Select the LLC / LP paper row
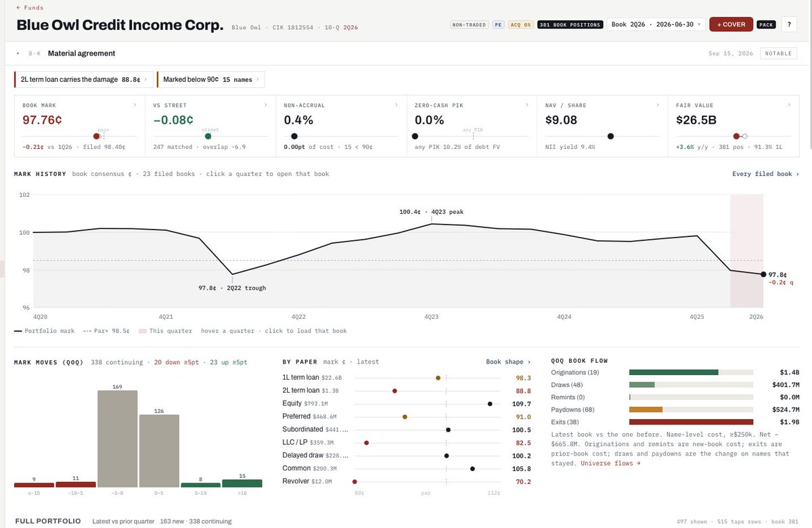 [x=407, y=443]
